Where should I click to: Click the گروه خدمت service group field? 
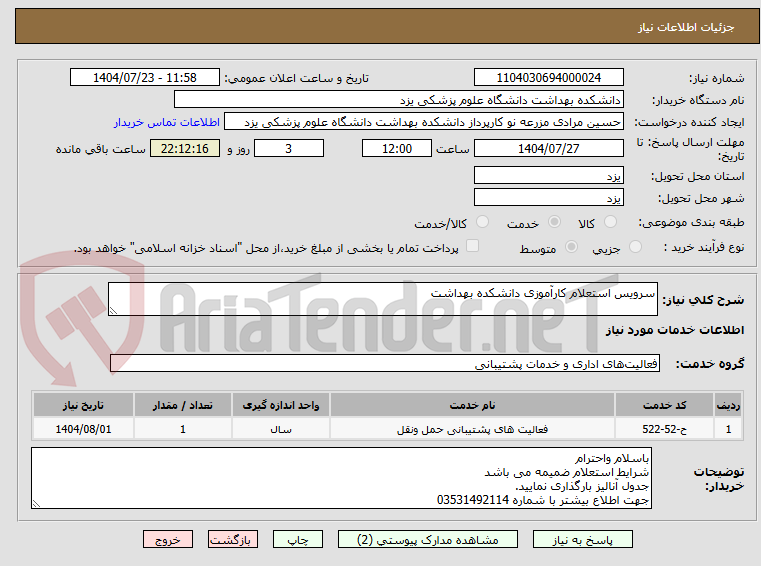point(385,364)
